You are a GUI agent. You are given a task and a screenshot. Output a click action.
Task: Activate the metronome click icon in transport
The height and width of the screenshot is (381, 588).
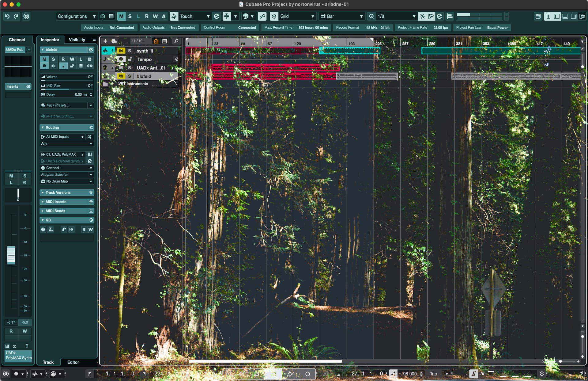[473, 374]
